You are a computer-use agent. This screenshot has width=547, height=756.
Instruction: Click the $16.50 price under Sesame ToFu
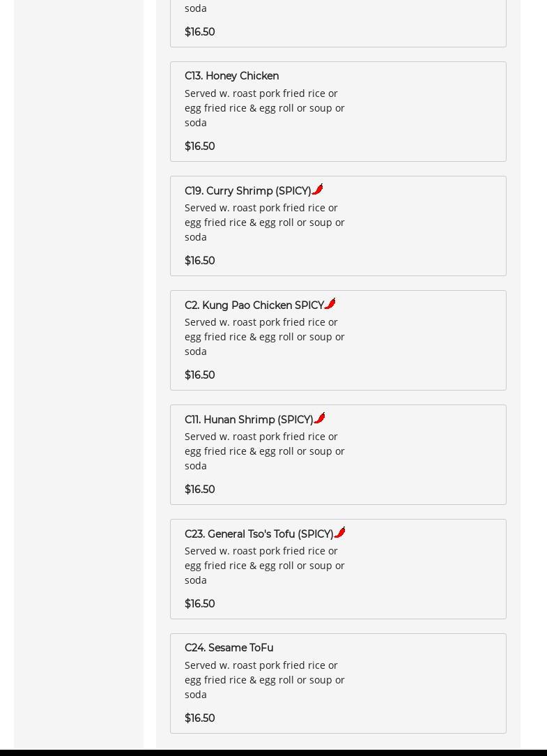tap(200, 718)
